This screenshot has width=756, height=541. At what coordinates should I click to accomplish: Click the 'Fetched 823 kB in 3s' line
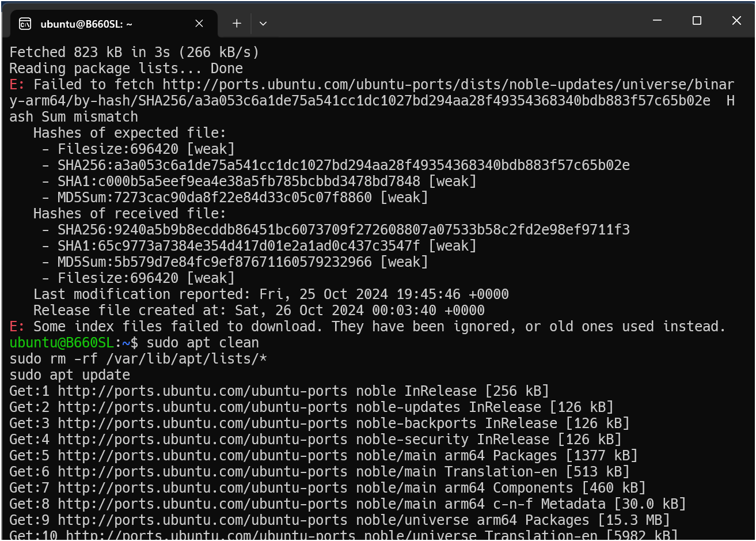(134, 52)
